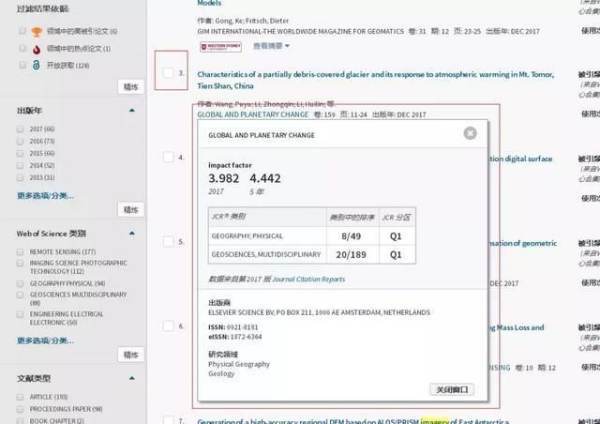Tick the 2015 publication year checkbox
The width and height of the screenshot is (600, 424).
[20, 153]
